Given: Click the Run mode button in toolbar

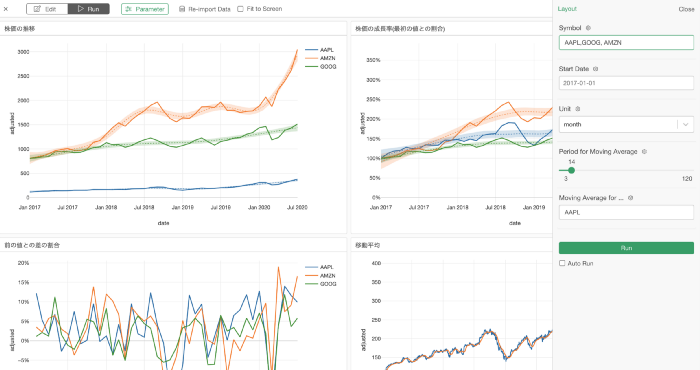Looking at the screenshot, I should click(88, 9).
